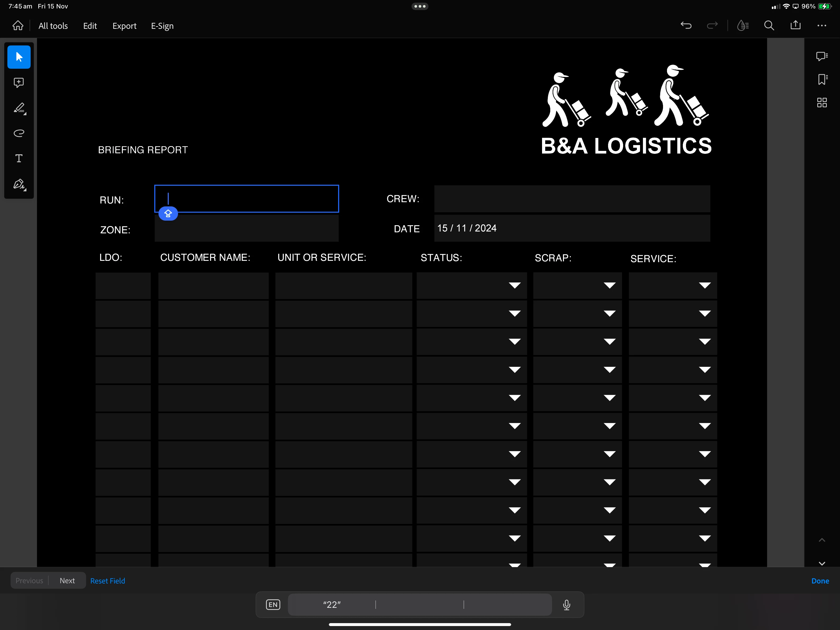Click the Reset Field link

click(108, 581)
